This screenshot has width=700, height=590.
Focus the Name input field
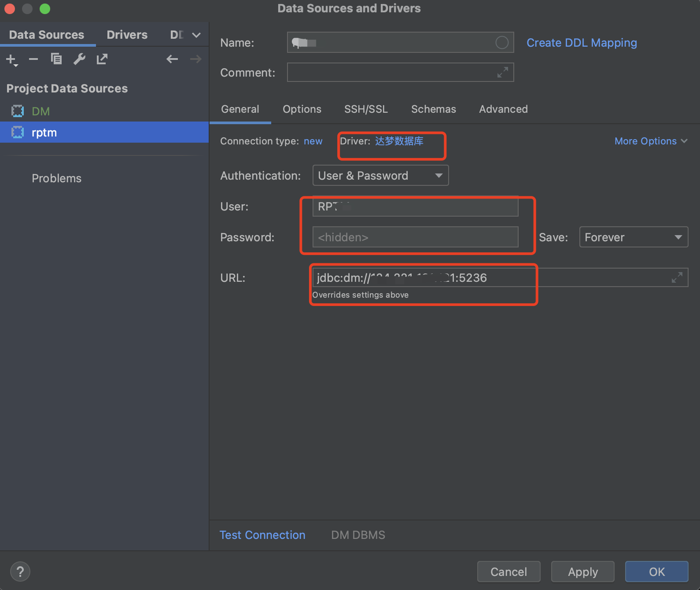click(x=400, y=42)
